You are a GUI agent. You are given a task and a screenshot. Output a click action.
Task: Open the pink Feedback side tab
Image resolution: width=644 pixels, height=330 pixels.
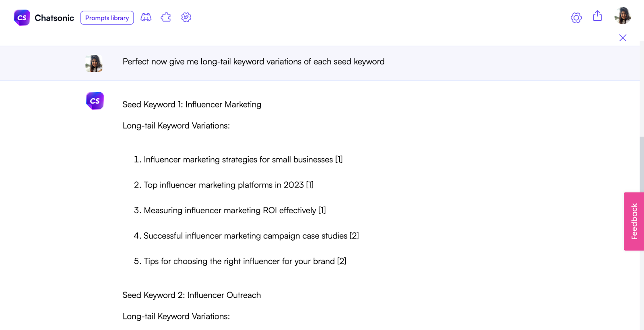[x=634, y=221]
